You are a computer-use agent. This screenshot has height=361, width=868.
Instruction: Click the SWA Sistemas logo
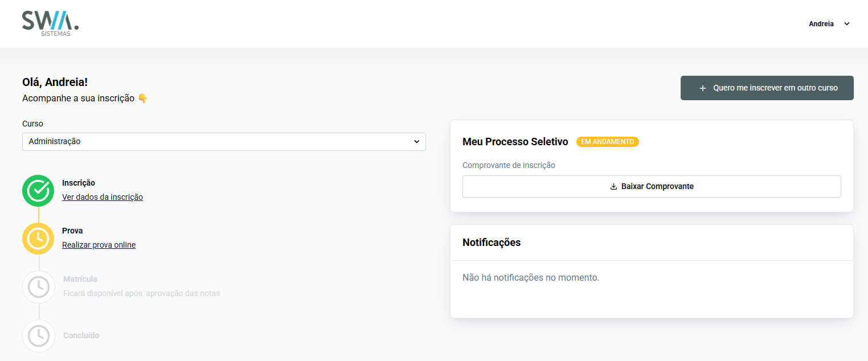(50, 23)
